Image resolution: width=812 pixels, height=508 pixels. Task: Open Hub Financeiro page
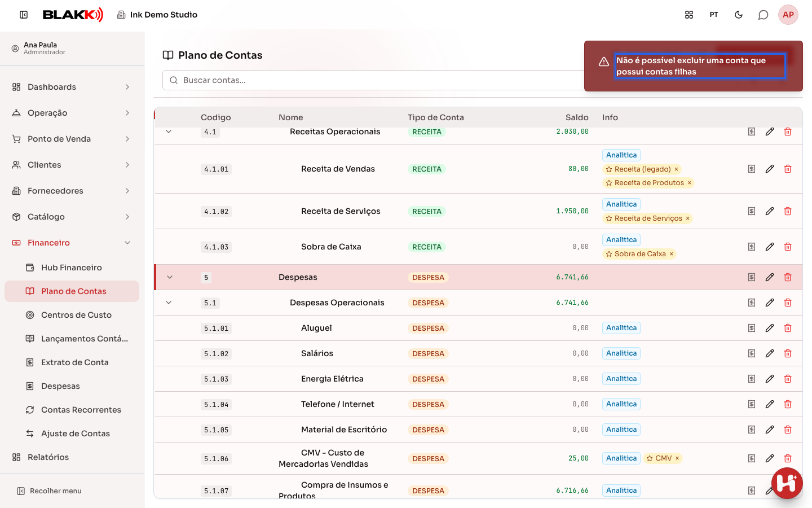[72, 268]
